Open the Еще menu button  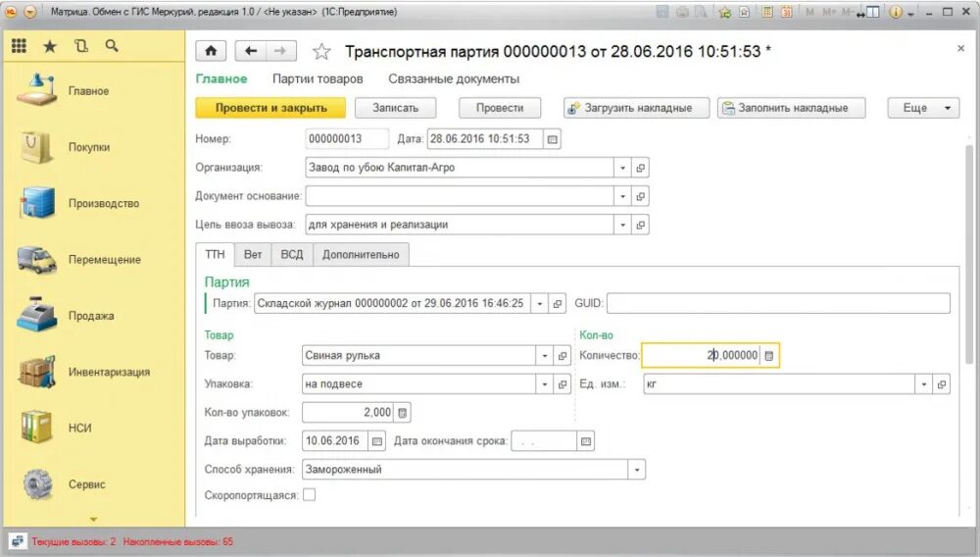[923, 108]
